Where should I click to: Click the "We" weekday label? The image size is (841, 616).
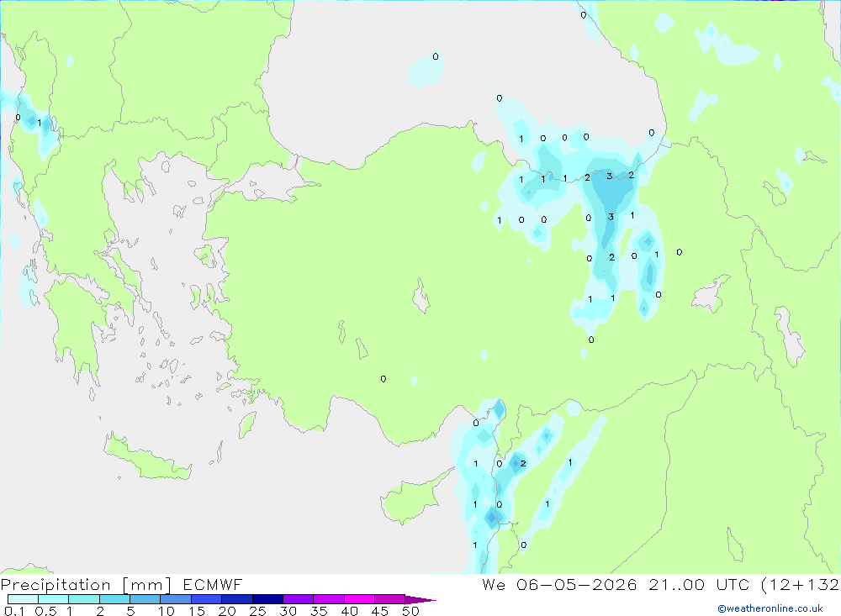tap(494, 585)
